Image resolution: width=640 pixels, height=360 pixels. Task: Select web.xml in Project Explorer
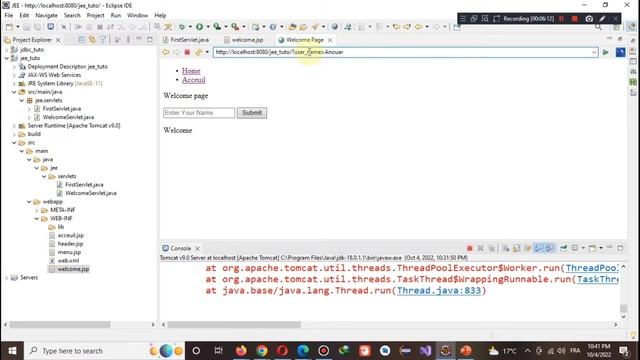(x=68, y=260)
